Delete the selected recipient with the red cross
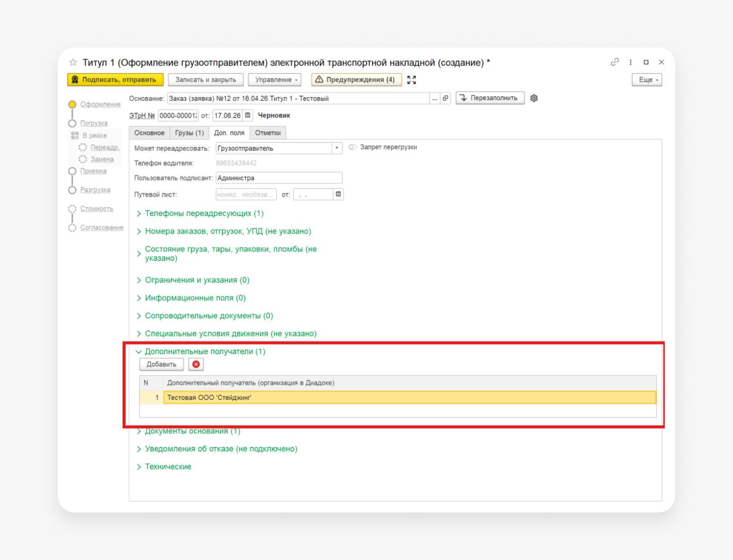 196,364
